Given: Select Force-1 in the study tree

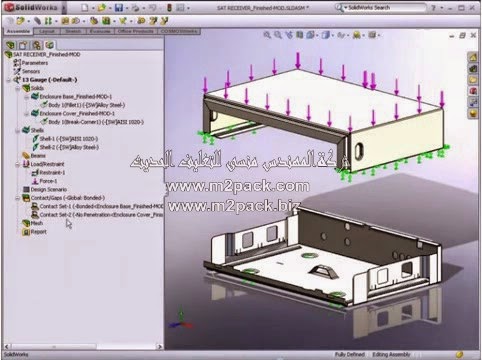Looking at the screenshot, I should [x=44, y=181].
